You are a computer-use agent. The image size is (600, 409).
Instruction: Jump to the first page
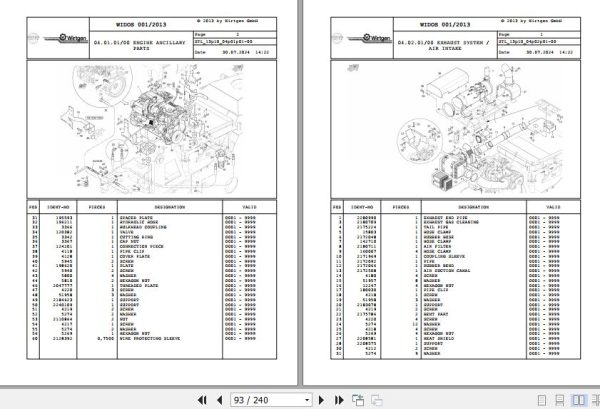pyautogui.click(x=202, y=400)
